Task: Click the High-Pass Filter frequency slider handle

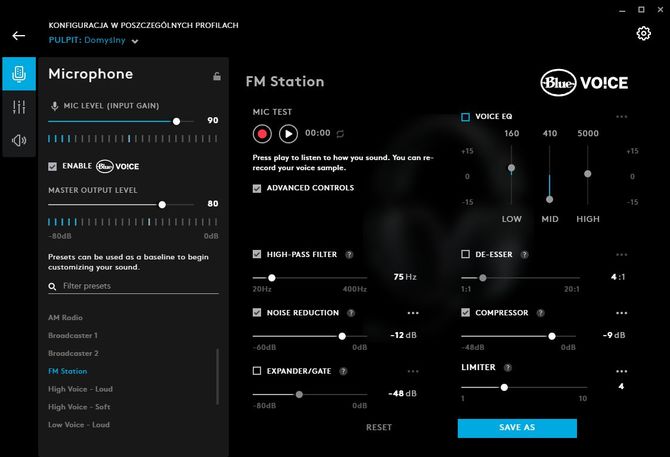Action: 272,278
